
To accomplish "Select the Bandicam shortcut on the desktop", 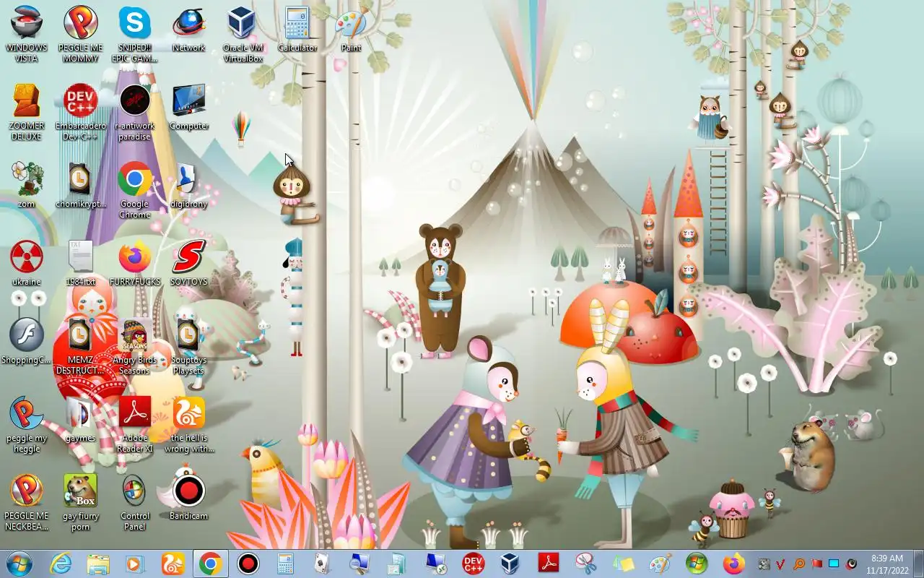I will [x=188, y=498].
